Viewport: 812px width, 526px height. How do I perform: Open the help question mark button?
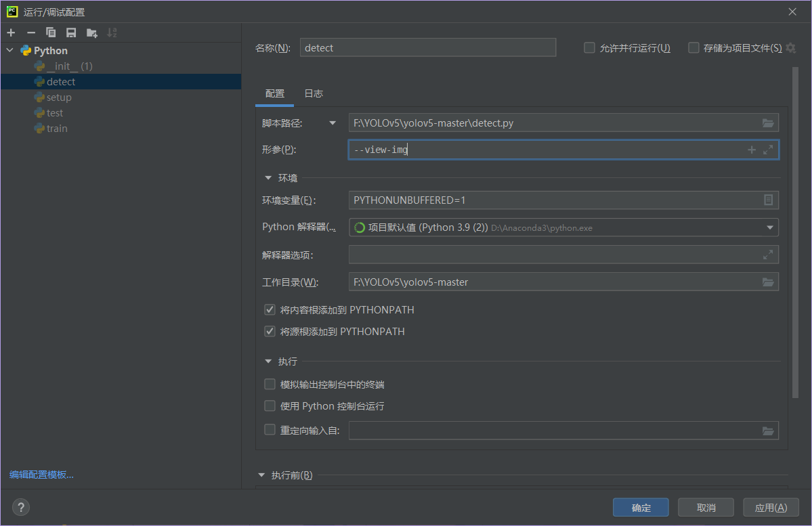21,507
